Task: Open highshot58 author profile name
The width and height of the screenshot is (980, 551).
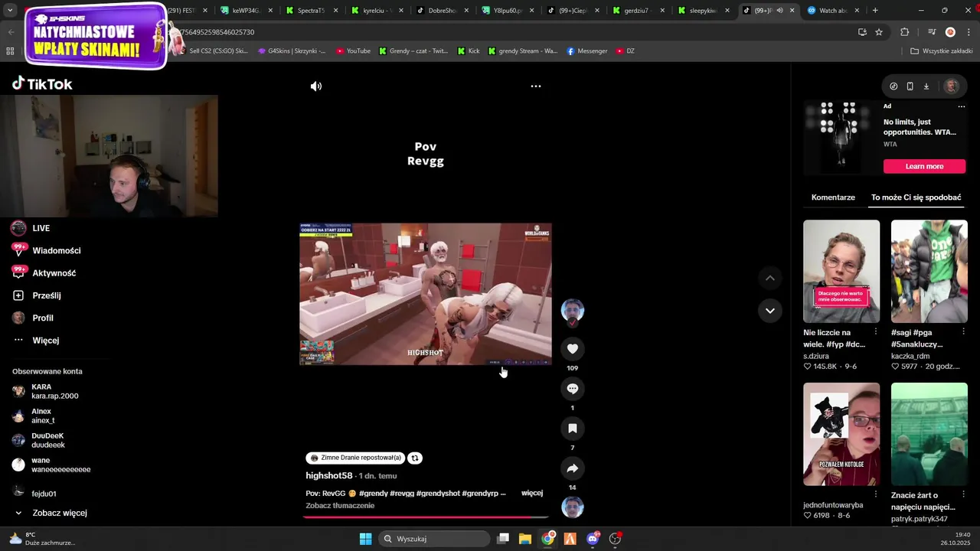Action: click(329, 476)
